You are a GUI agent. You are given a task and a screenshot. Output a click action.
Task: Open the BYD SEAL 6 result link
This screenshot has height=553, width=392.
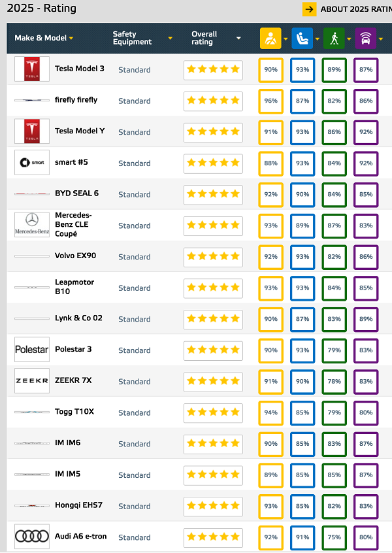pyautogui.click(x=76, y=193)
